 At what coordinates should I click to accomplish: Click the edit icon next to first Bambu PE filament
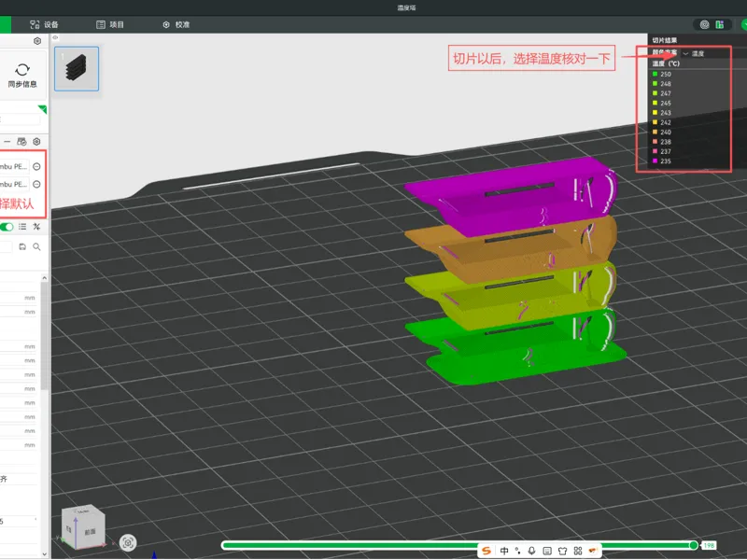pyautogui.click(x=36, y=167)
